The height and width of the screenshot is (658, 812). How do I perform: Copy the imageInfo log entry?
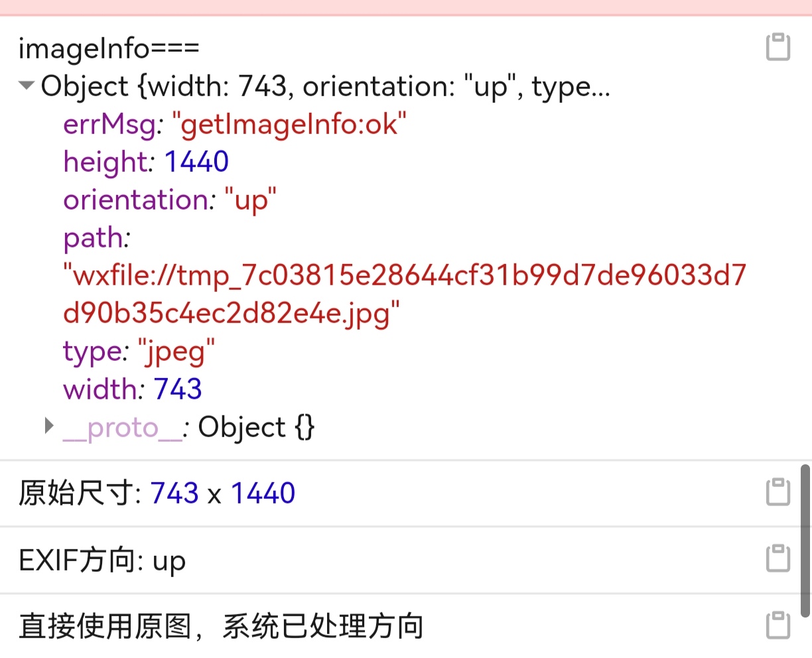(x=778, y=47)
